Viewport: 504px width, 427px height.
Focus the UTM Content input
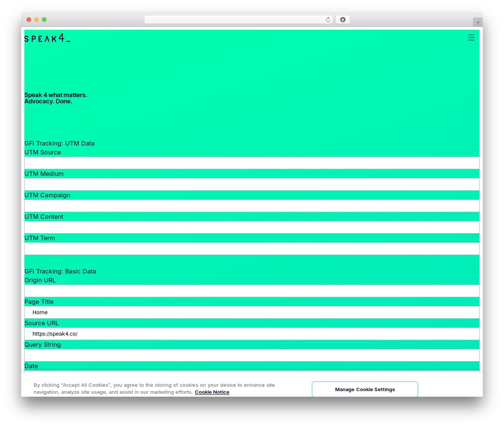[252, 227]
